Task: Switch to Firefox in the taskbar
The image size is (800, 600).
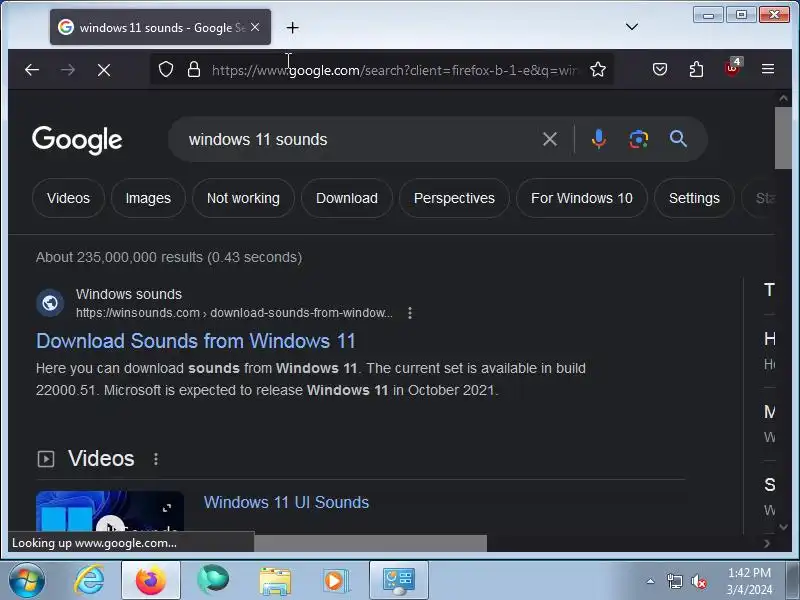Action: [x=151, y=581]
